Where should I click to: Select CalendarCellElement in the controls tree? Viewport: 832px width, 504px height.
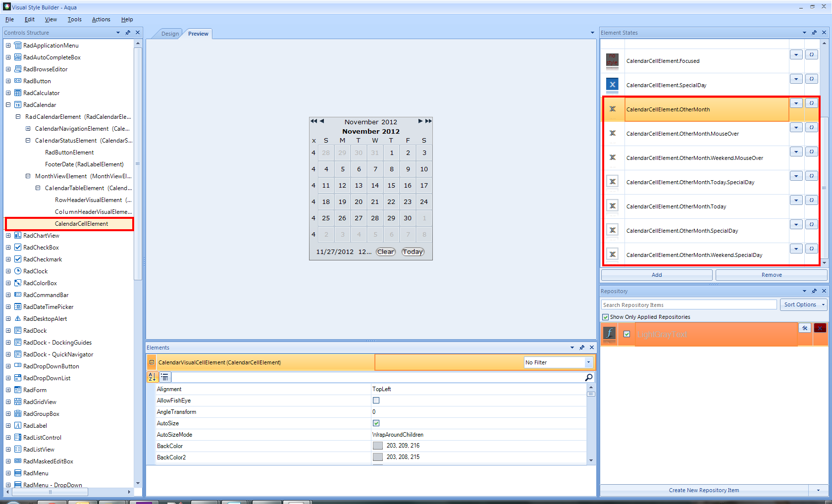[x=82, y=224]
